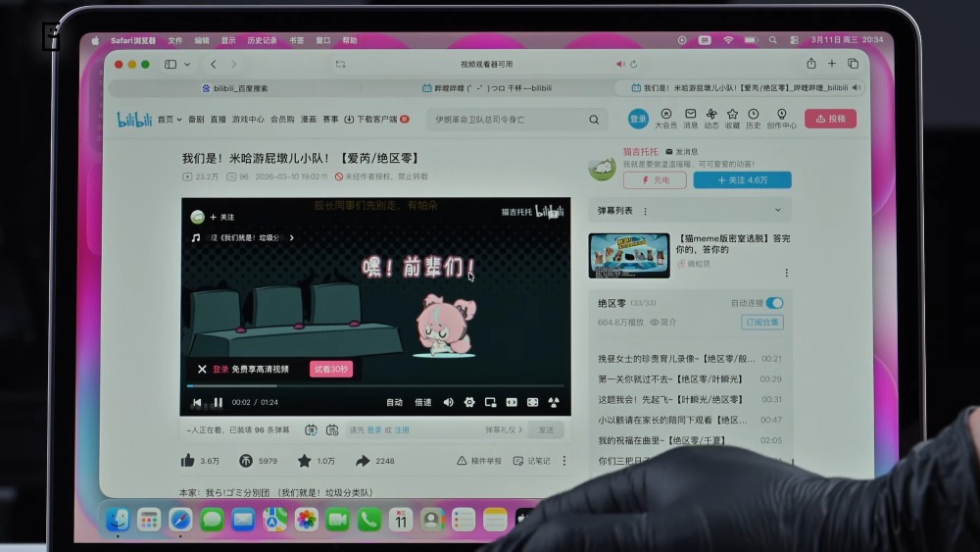Click the bilibili logo

coord(133,119)
